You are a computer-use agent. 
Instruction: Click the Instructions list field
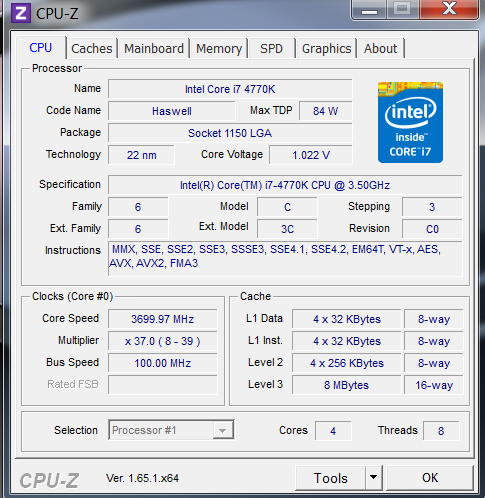285,259
